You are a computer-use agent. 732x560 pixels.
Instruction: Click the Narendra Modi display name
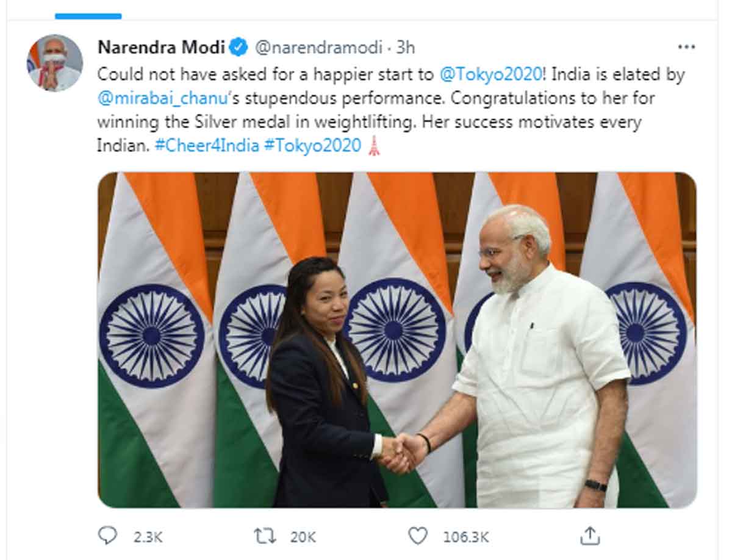pos(161,46)
